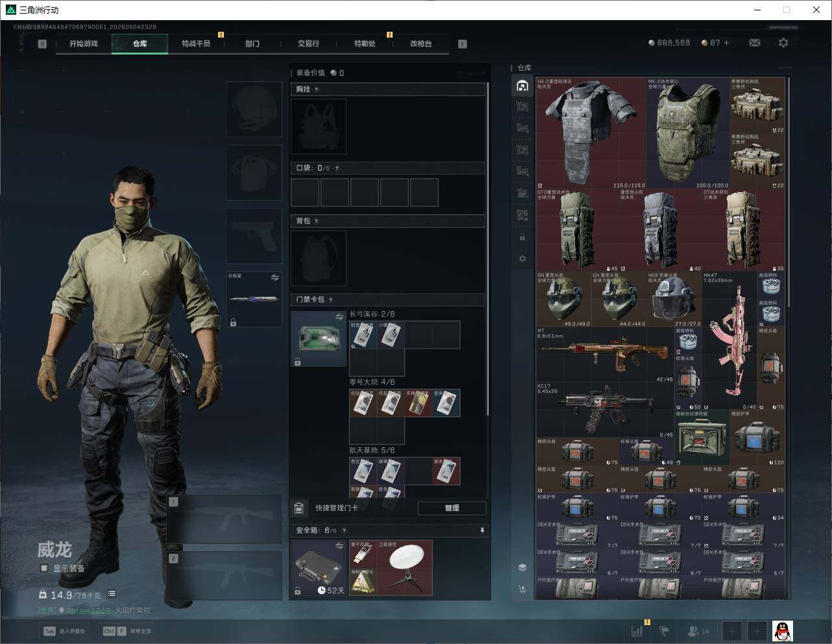Click the swap icon on the key card case
The height and width of the screenshot is (644, 832).
click(339, 317)
